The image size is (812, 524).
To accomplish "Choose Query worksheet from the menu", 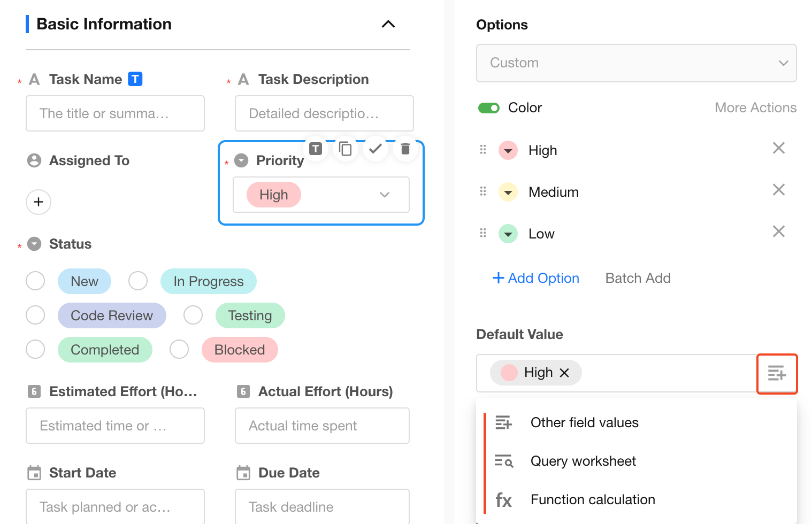I will [x=583, y=461].
